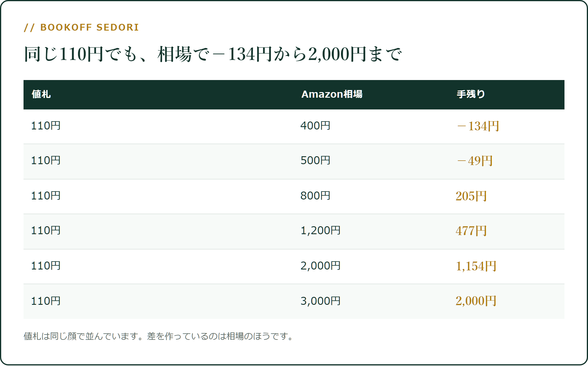Viewport: 588px width, 366px height.
Task: Click the 1,154円 手残り value
Action: click(x=476, y=266)
